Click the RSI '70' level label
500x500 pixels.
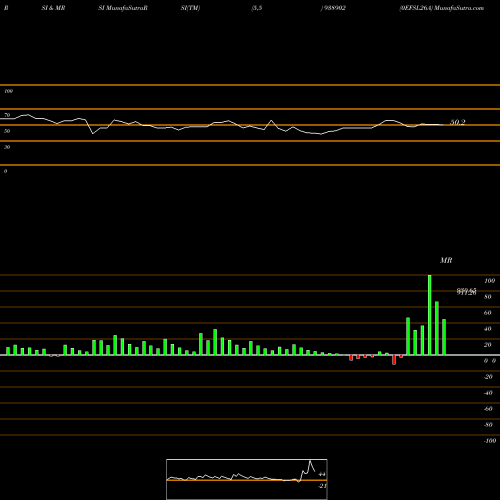7,115
